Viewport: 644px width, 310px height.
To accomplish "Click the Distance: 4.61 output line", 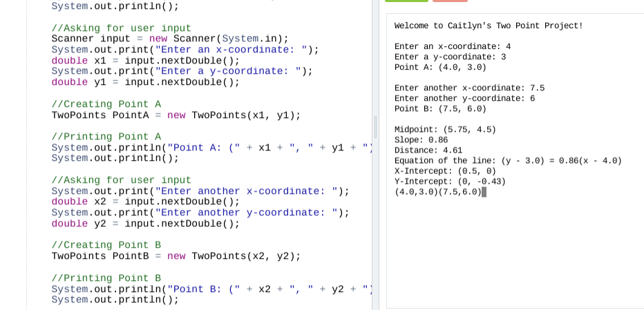I will [428, 150].
